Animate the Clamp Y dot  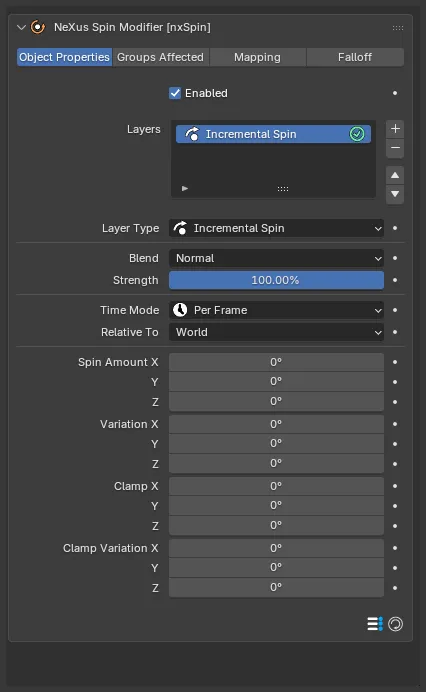click(395, 506)
